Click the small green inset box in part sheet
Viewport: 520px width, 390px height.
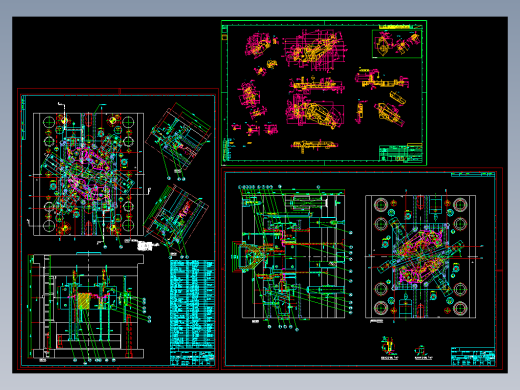click(397, 44)
